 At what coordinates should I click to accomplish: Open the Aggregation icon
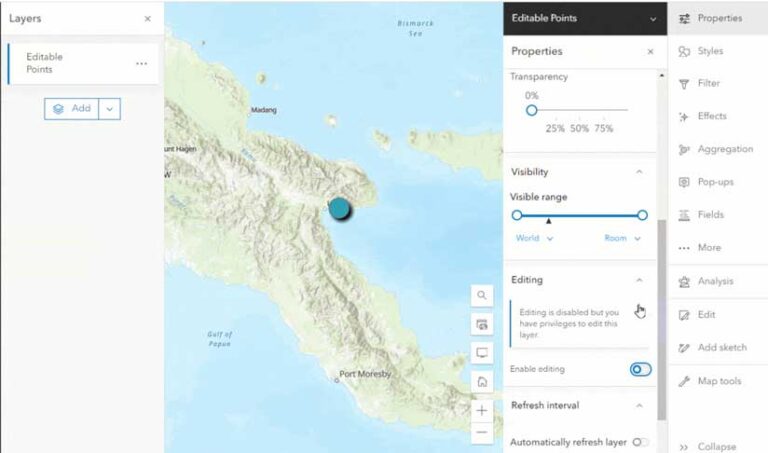click(x=684, y=149)
